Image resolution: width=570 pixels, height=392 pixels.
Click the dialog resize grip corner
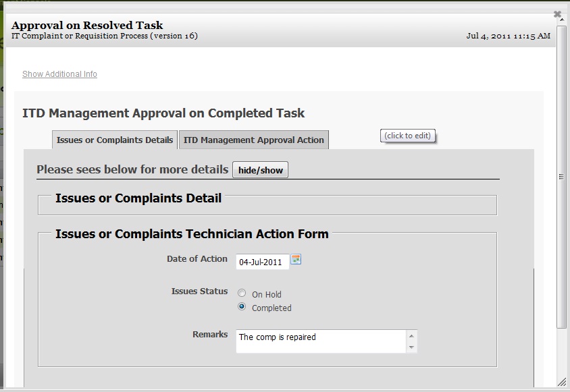[x=561, y=383]
